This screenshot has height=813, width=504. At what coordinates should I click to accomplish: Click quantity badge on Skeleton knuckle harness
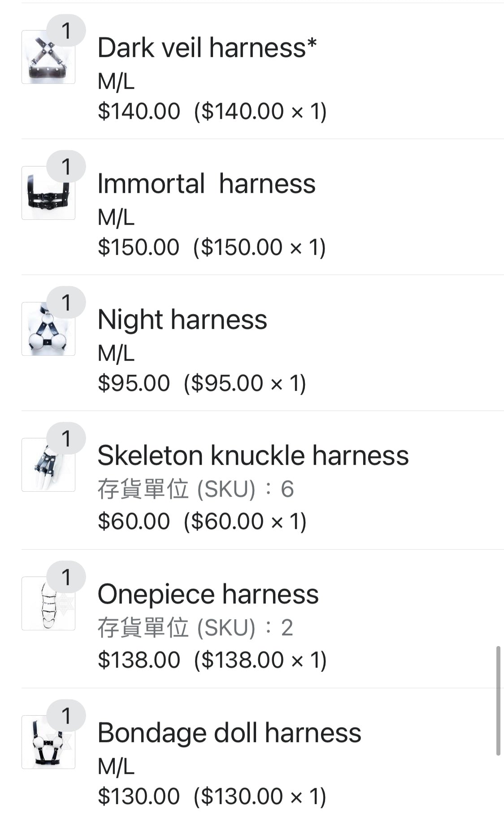(66, 438)
